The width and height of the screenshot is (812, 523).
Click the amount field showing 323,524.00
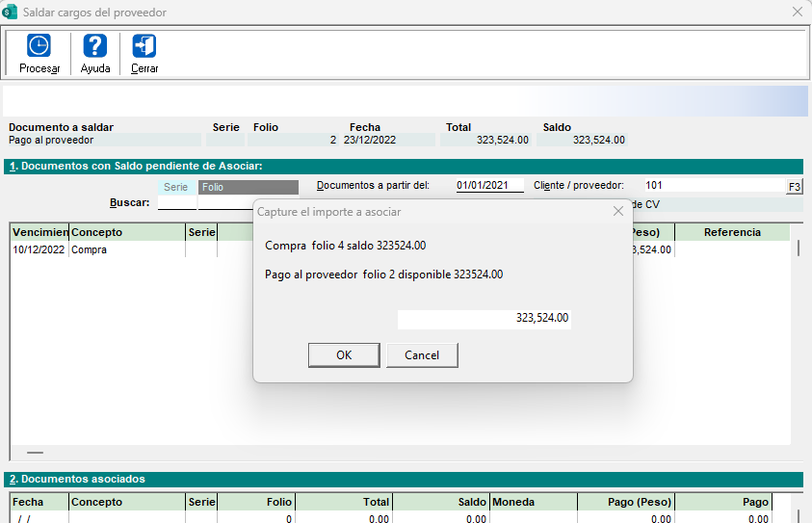pos(485,318)
